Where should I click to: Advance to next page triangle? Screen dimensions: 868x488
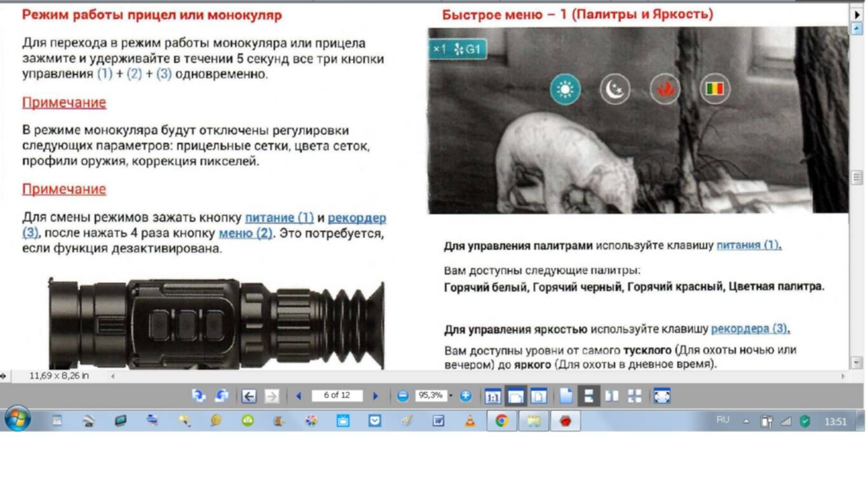[x=376, y=396]
